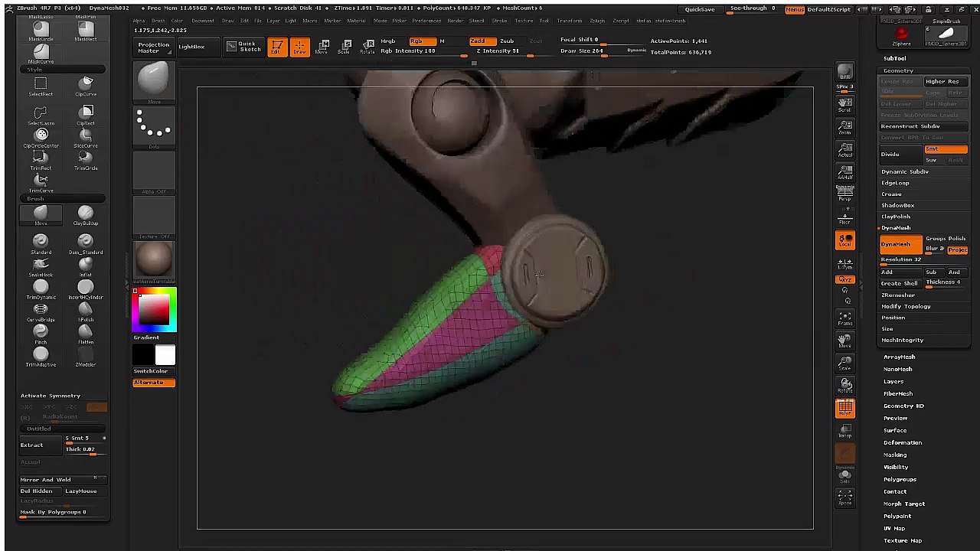This screenshot has width=980, height=551.
Task: Toggle the Persp perspective button
Action: [844, 194]
